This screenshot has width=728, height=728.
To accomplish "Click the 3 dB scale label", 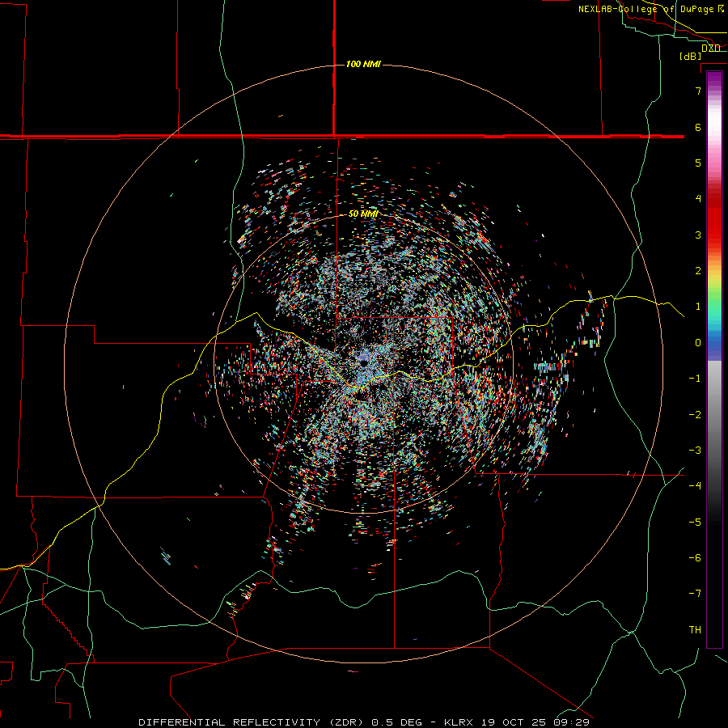I will coord(698,235).
